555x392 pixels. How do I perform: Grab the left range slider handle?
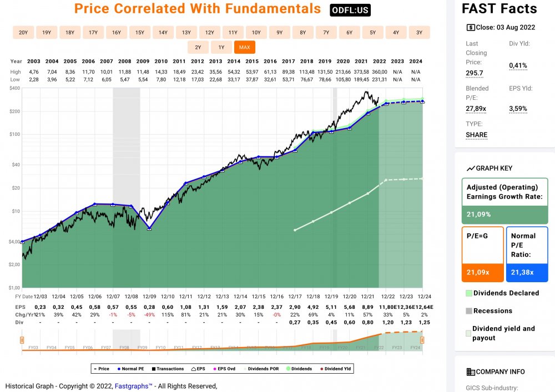click(x=22, y=340)
